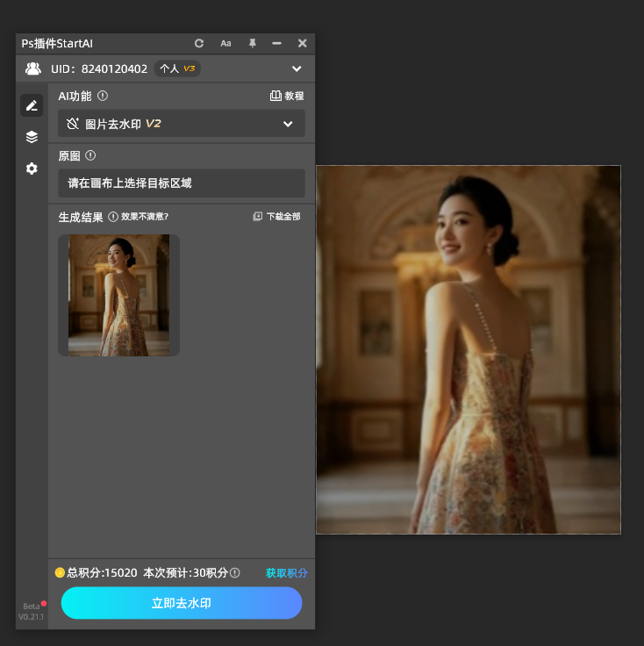Image resolution: width=644 pixels, height=646 pixels.
Task: Click the 请在画布上选择目标区域 field
Action: click(182, 183)
